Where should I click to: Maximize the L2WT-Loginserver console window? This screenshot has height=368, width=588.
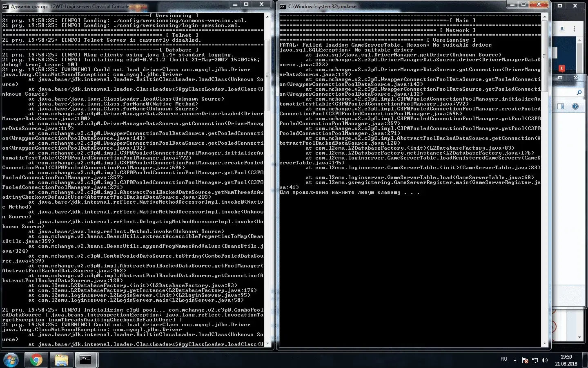(246, 4)
